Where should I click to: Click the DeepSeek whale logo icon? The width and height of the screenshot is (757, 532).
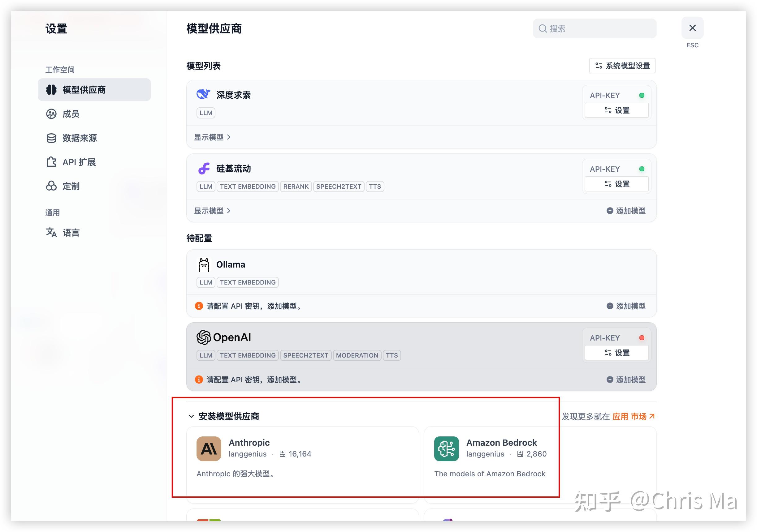tap(203, 95)
